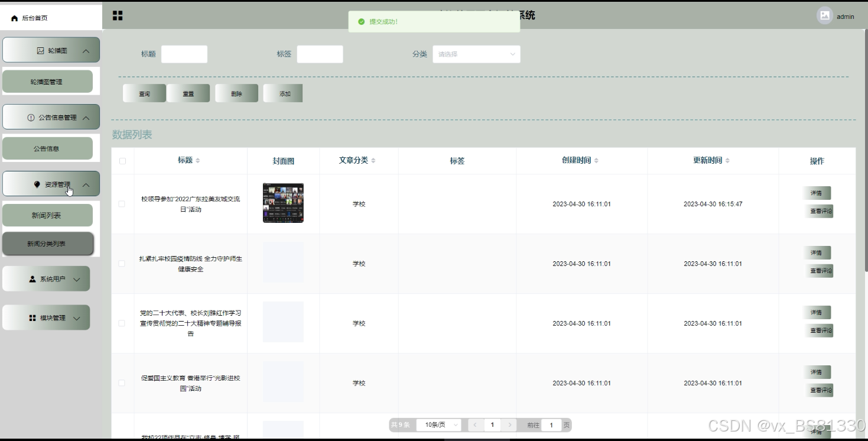
Task: Open 查看评论 for 校领导参加 article
Action: pyautogui.click(x=819, y=211)
